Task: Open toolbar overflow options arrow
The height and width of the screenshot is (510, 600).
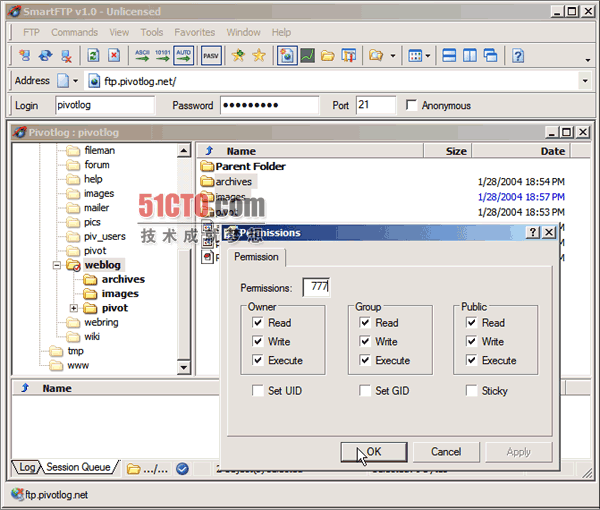Action: pos(588,60)
